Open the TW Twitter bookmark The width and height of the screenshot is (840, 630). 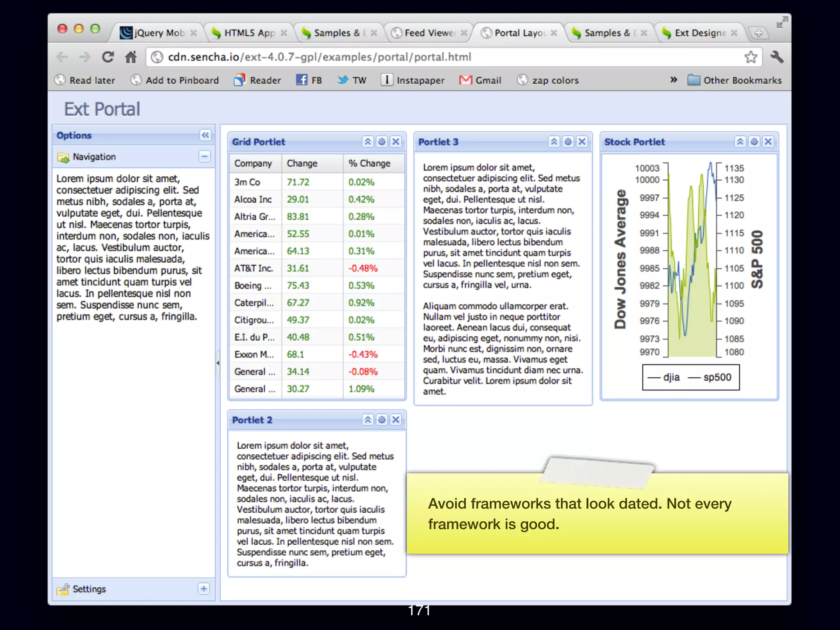tap(352, 80)
